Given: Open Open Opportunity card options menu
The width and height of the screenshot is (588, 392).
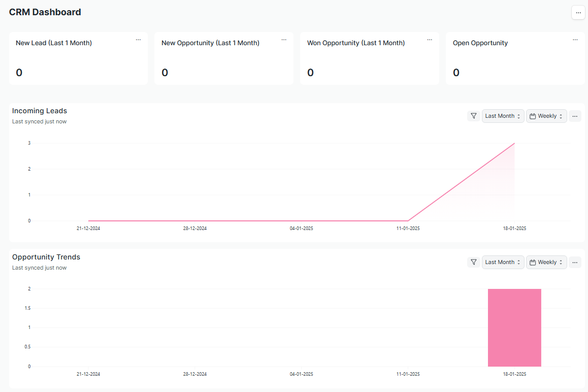Looking at the screenshot, I should [x=575, y=40].
